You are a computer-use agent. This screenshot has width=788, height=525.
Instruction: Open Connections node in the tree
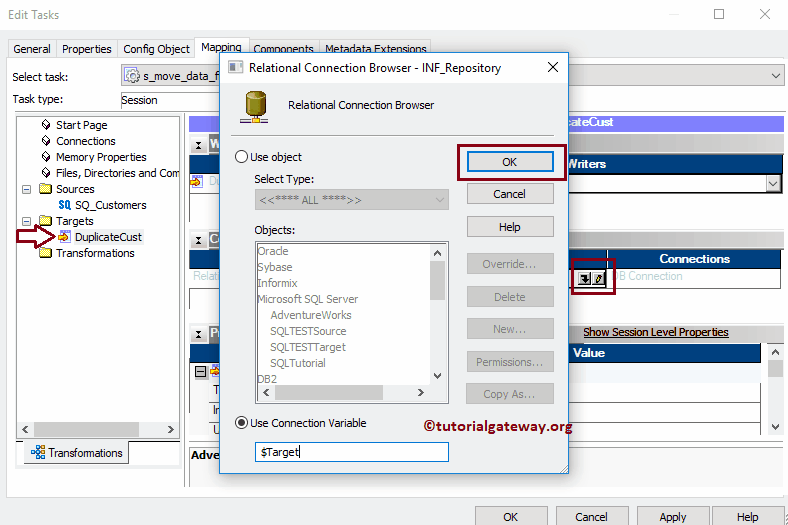(85, 141)
